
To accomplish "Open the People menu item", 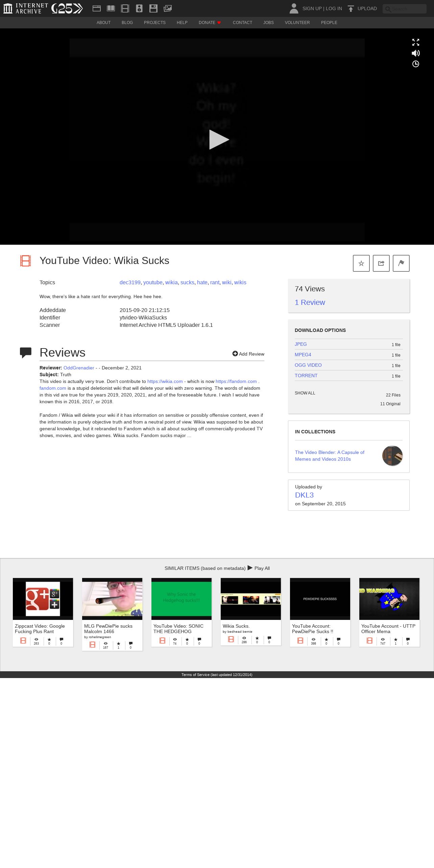I will pyautogui.click(x=329, y=23).
